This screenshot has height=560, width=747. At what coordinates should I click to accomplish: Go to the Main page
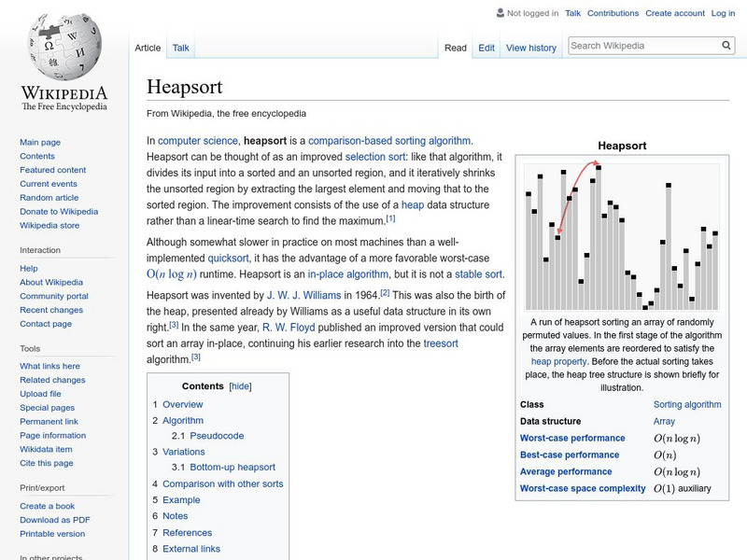pyautogui.click(x=41, y=142)
